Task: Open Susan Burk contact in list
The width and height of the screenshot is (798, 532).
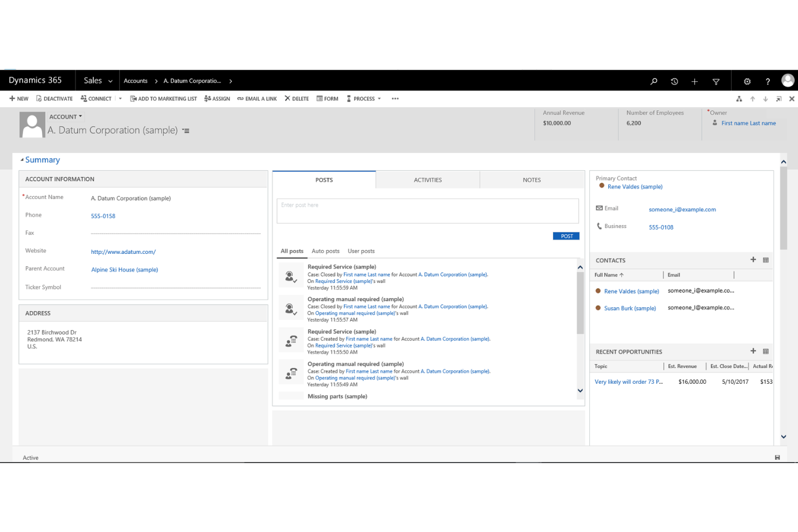Action: point(630,308)
